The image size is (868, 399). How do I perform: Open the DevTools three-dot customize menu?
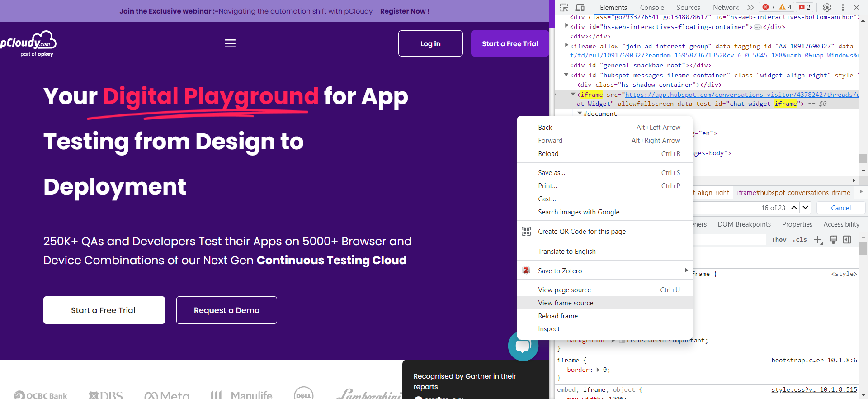[x=843, y=7]
